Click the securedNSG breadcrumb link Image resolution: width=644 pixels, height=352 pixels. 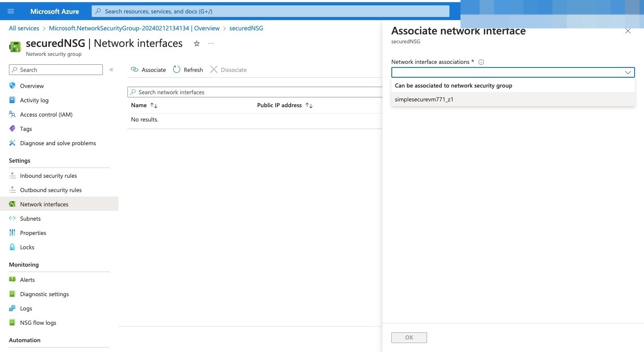click(x=246, y=28)
